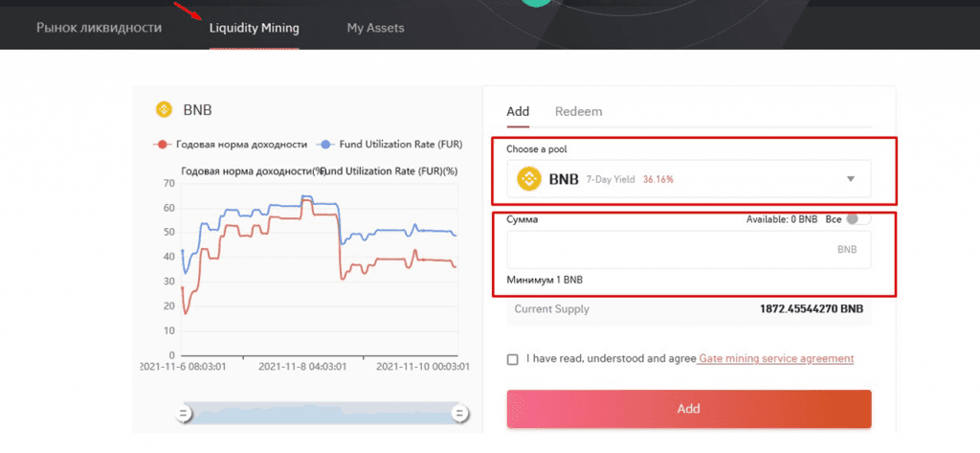Screen dimensions: 980x453
Task: Expand the Choose a pool dropdown arrow
Action: pos(850,179)
